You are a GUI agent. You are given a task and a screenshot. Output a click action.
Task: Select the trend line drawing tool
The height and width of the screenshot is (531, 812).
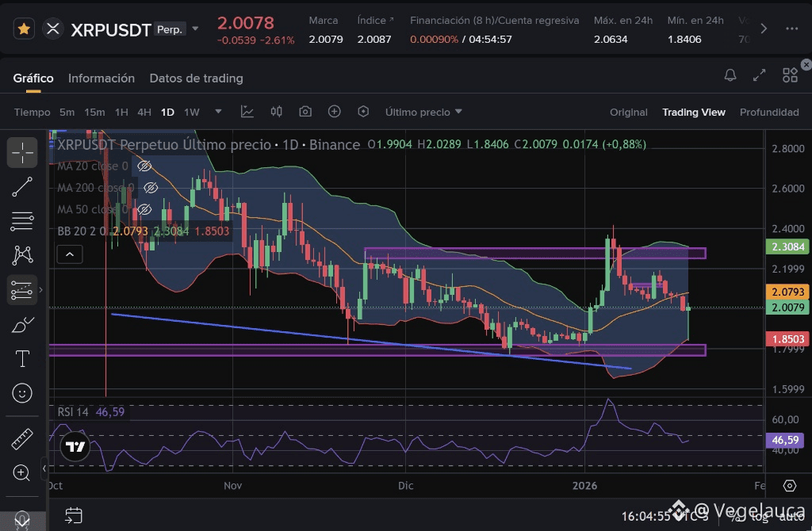22,186
